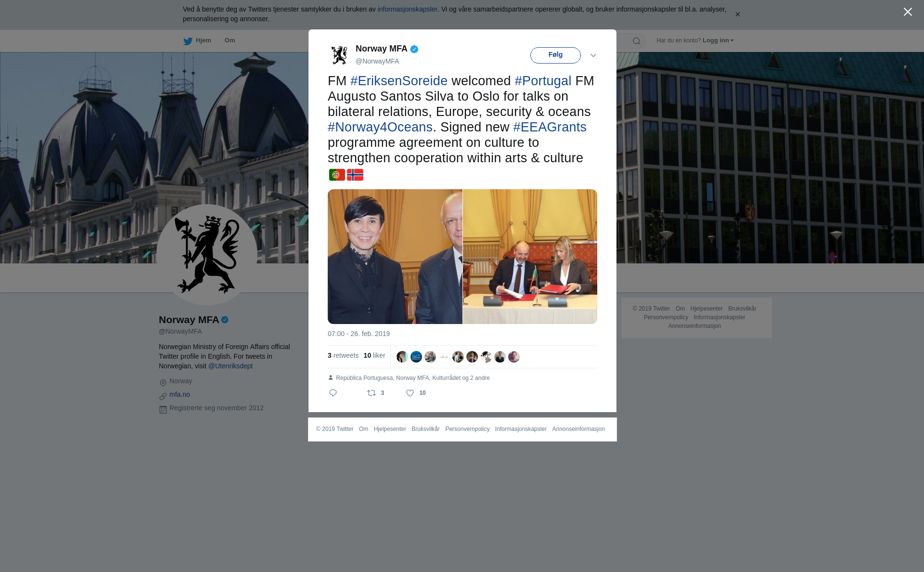Open the #Norway4Oceans hashtag
This screenshot has height=572, width=924.
point(380,127)
